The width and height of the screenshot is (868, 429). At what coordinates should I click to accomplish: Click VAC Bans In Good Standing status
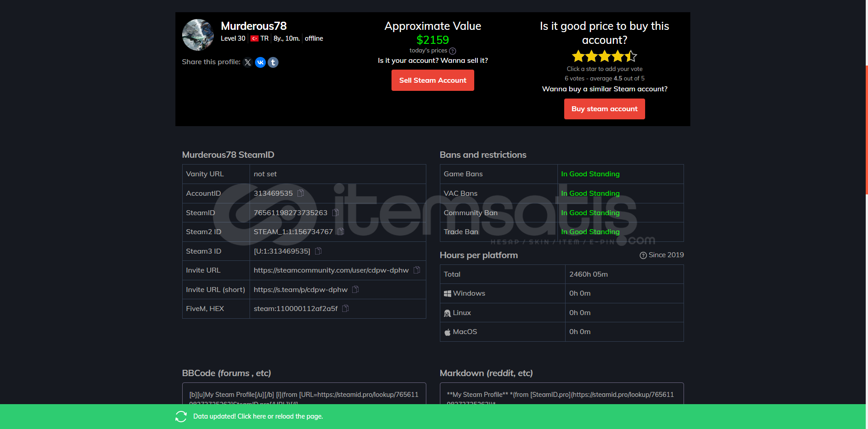point(590,193)
